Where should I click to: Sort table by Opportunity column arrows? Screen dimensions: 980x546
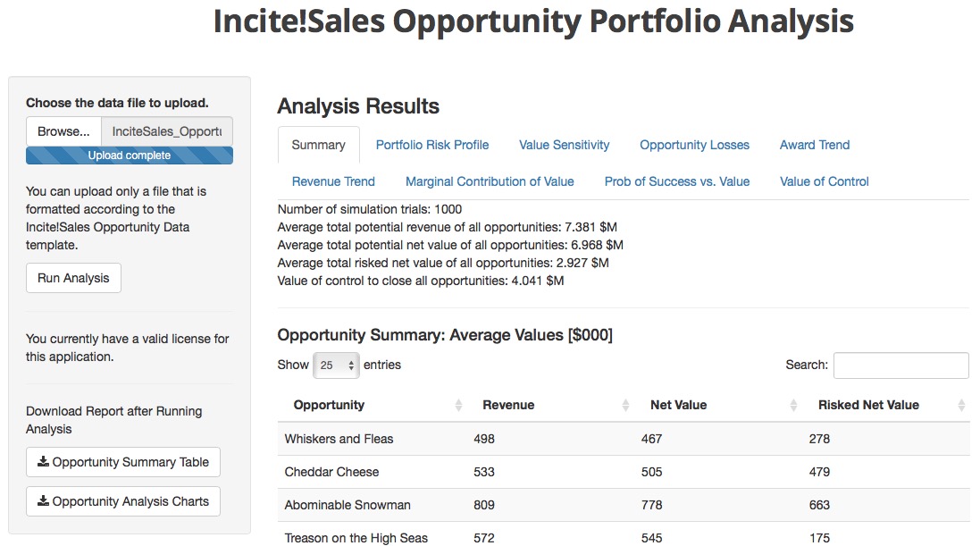point(458,406)
